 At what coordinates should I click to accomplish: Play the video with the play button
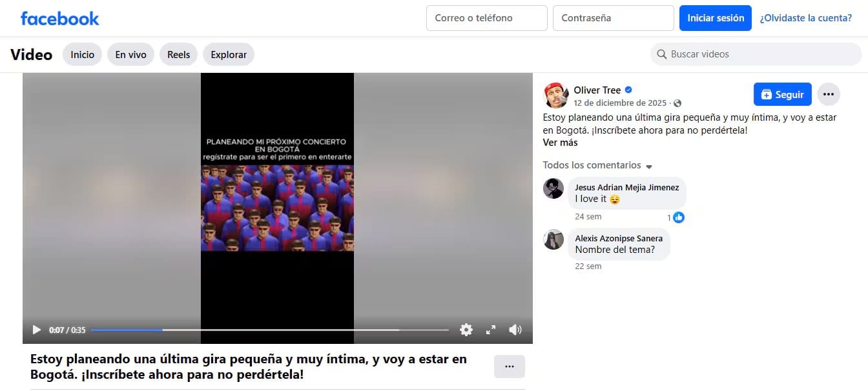tap(36, 330)
